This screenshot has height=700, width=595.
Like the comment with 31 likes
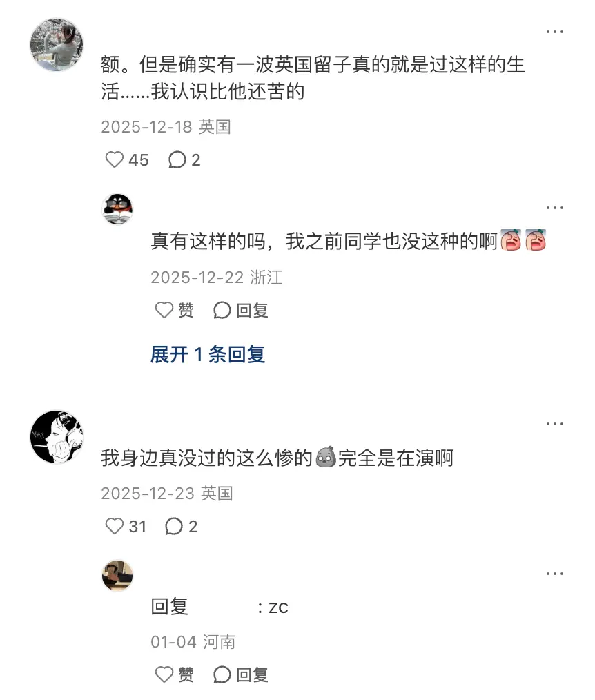pos(126,526)
